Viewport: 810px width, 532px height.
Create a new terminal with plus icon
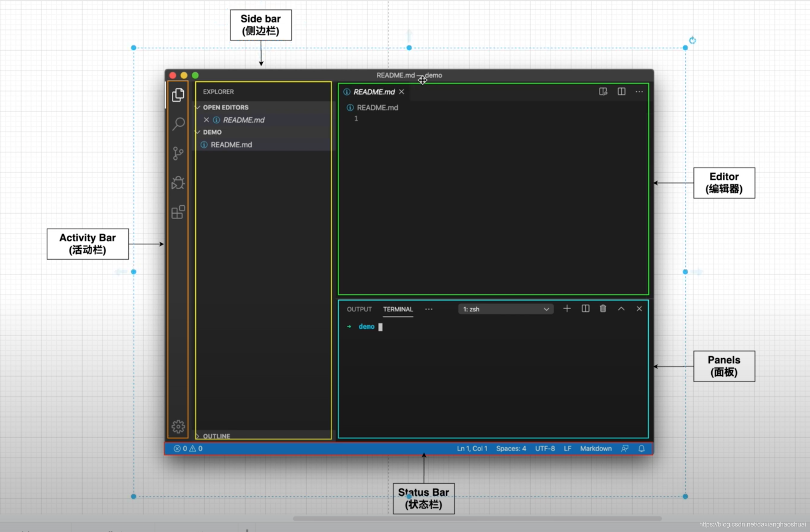pos(567,308)
